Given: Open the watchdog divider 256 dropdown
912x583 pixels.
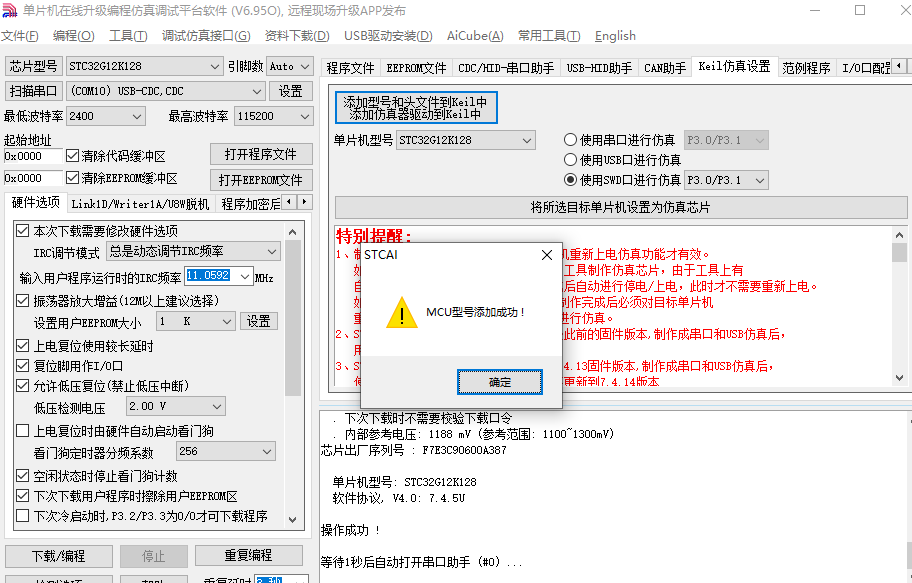Looking at the screenshot, I should tap(226, 452).
